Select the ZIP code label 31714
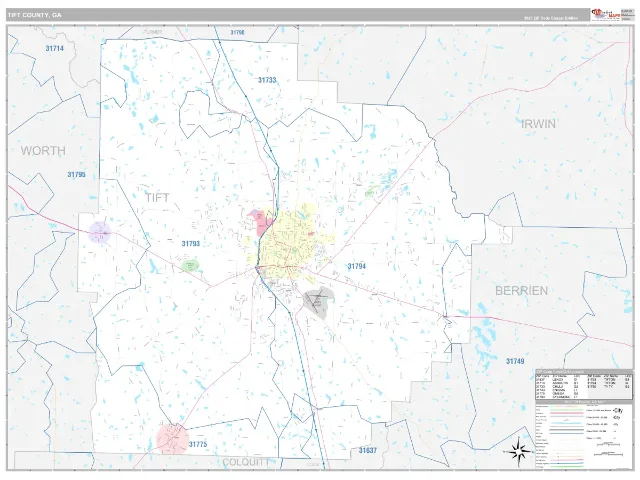The height and width of the screenshot is (480, 640). click(x=55, y=48)
